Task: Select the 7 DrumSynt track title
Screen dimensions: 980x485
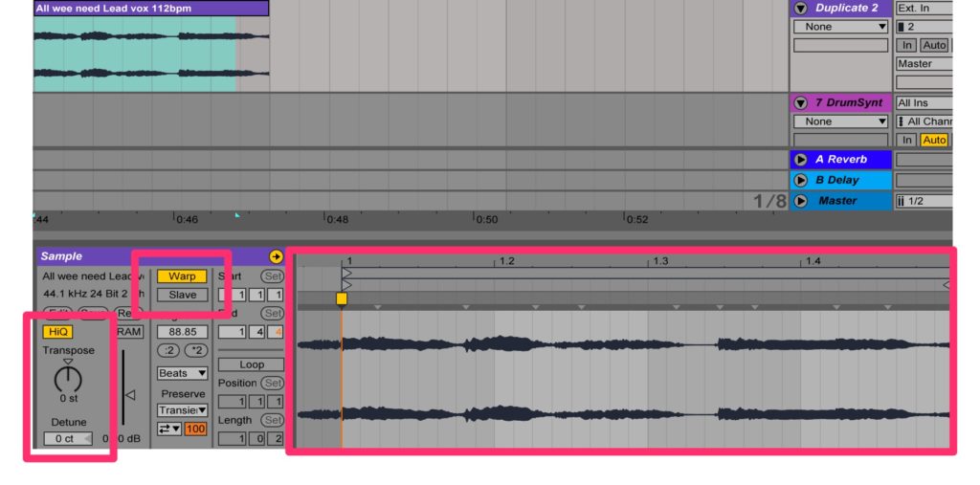Action: pyautogui.click(x=849, y=103)
